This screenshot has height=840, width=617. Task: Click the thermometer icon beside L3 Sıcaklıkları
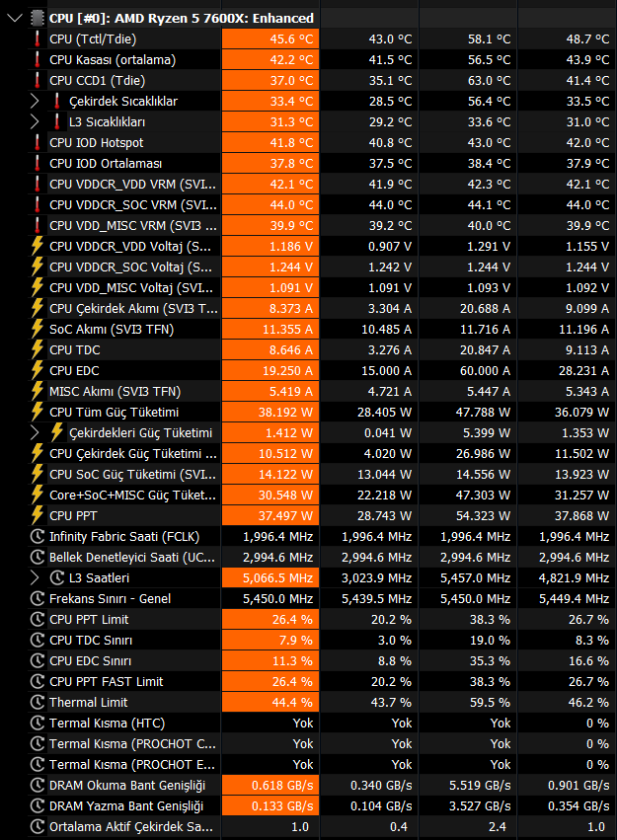(x=57, y=122)
